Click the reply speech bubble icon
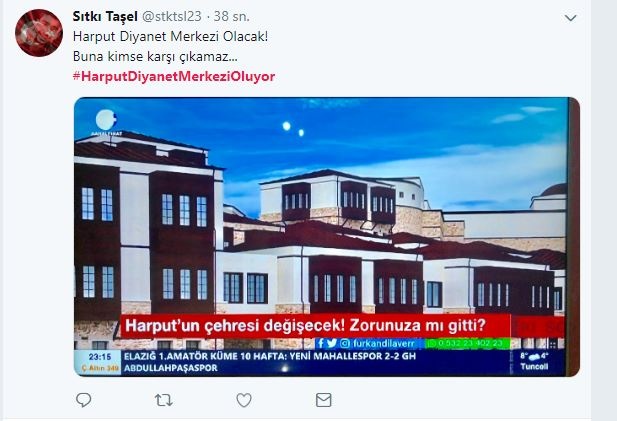Viewport: 617px width, 421px height. 83,400
